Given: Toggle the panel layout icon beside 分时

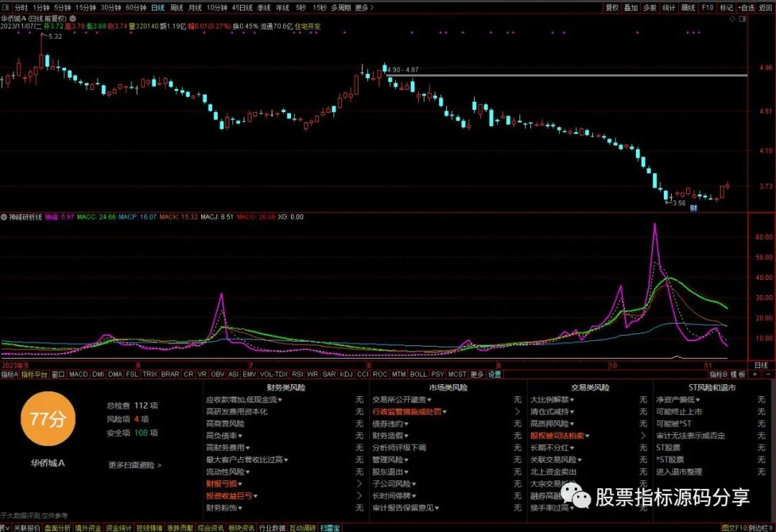Looking at the screenshot, I should pyautogui.click(x=6, y=7).
